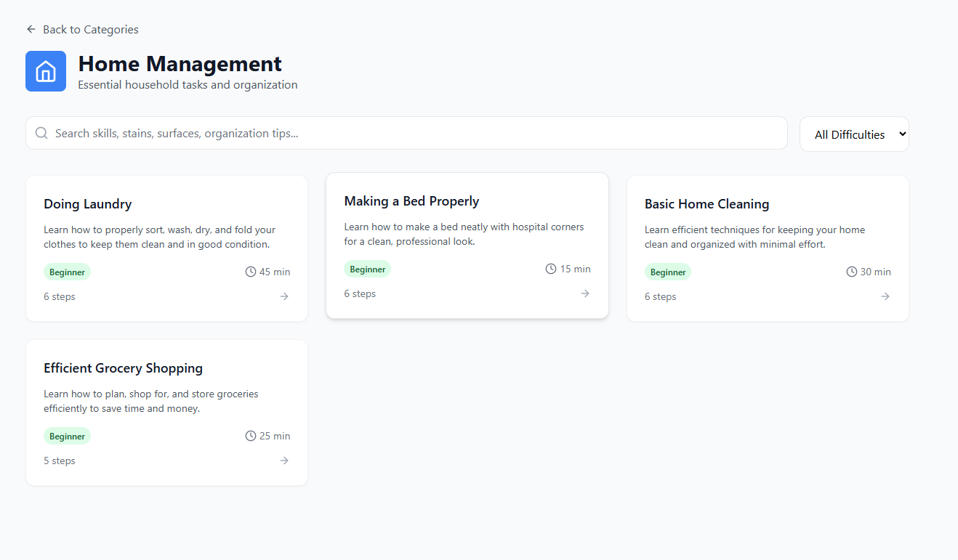
Task: Click the back arrow icon
Action: 31,29
